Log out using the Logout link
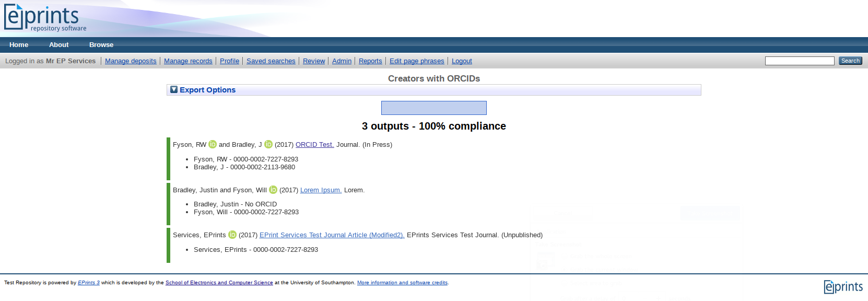 coord(462,61)
